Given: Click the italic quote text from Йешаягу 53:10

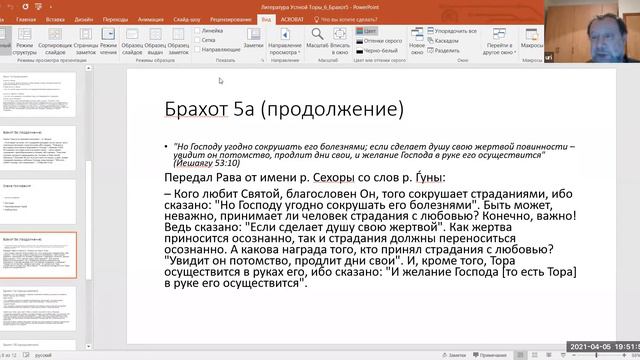Looking at the screenshot, I should [x=373, y=155].
